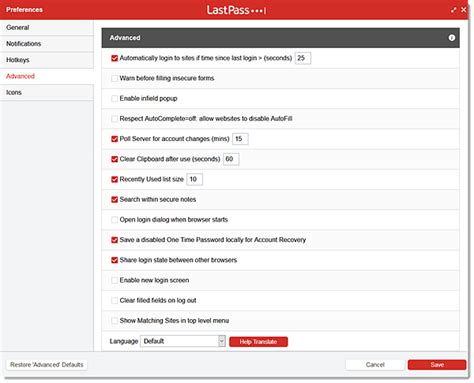Click the Recently Used list size field

click(194, 179)
